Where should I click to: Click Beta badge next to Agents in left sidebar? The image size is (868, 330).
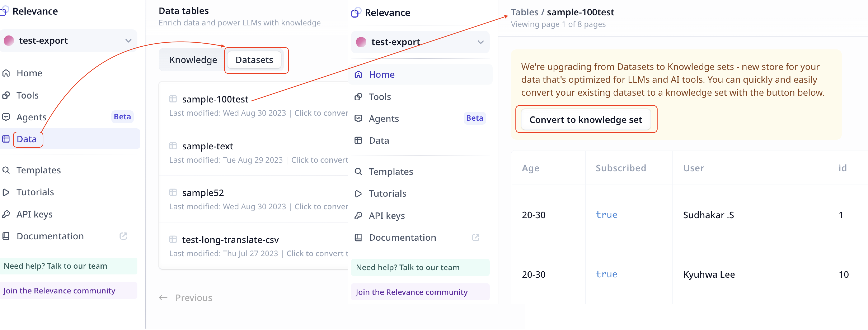click(x=122, y=117)
